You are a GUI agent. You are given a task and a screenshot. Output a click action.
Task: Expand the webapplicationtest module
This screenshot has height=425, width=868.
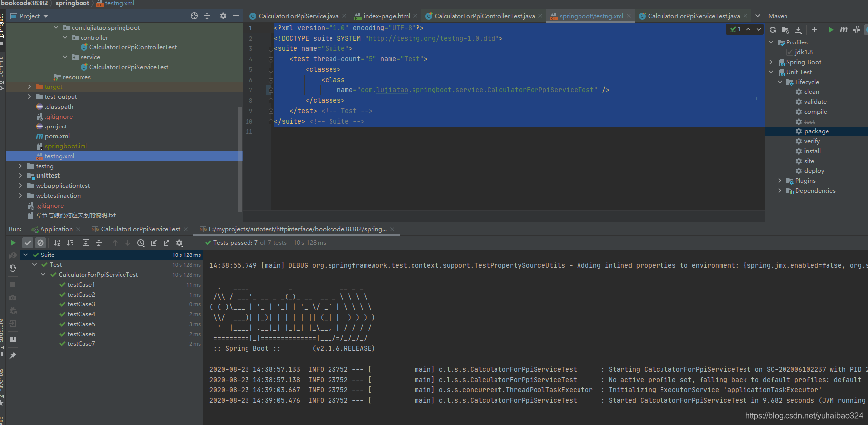[x=20, y=186]
